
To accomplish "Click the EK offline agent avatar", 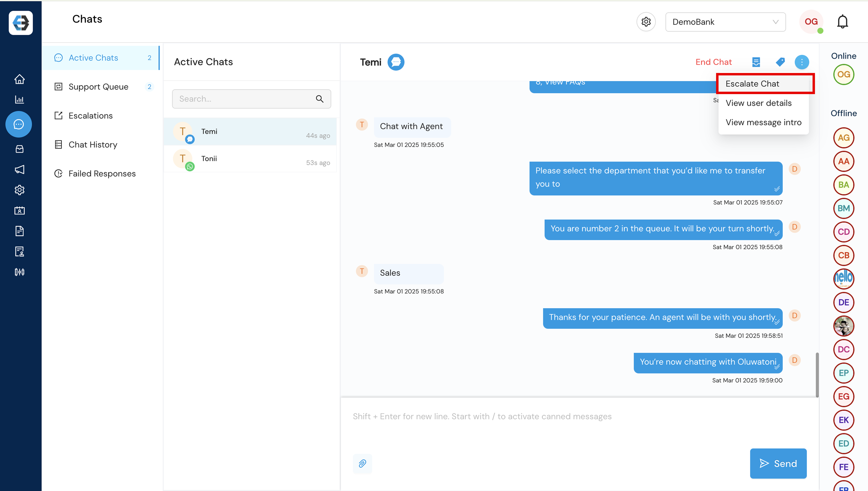I will [843, 420].
